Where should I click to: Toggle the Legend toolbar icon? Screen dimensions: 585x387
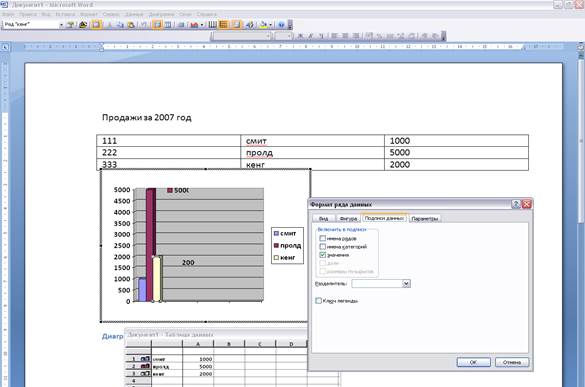[236, 25]
